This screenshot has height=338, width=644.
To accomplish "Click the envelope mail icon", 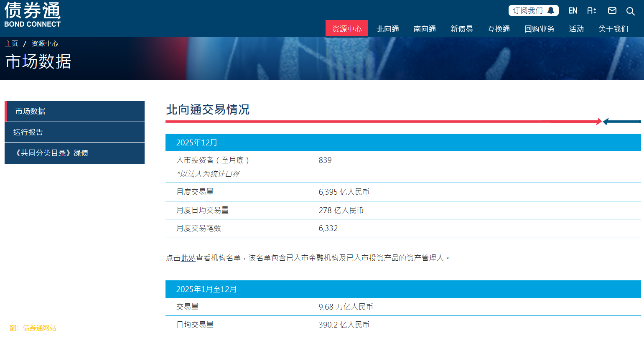I will 612,11.
